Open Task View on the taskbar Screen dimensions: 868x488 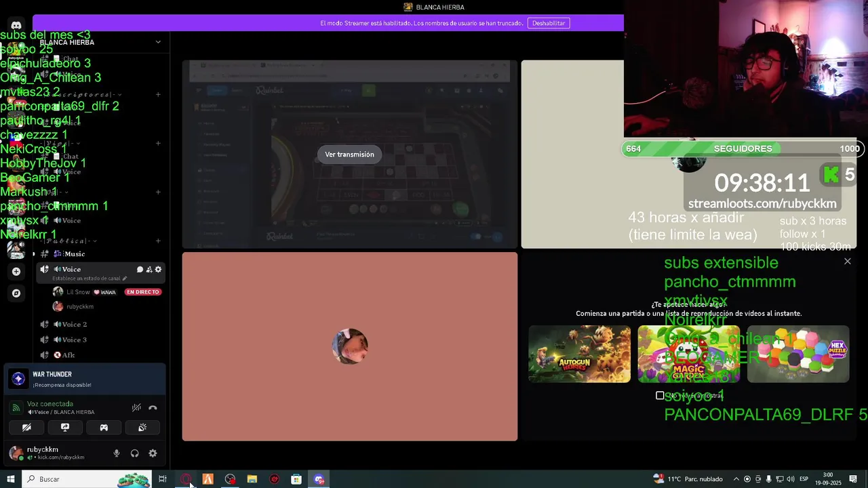coord(163,479)
